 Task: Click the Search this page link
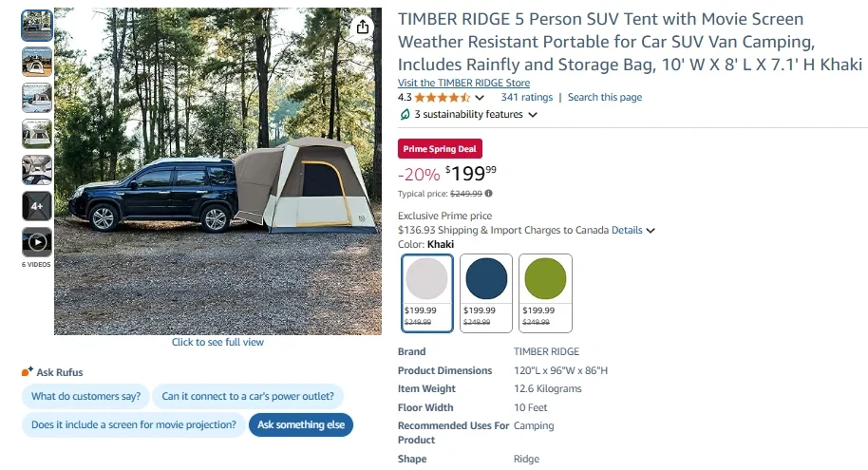(605, 98)
